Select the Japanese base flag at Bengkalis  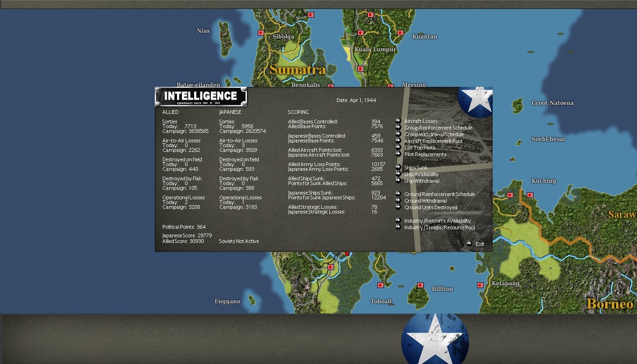(x=331, y=86)
